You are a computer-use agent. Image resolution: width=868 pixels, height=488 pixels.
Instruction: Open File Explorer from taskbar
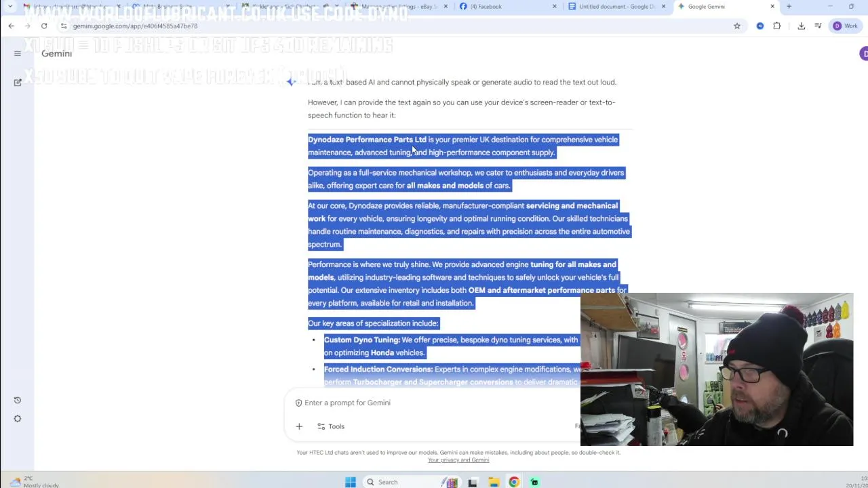tap(494, 482)
